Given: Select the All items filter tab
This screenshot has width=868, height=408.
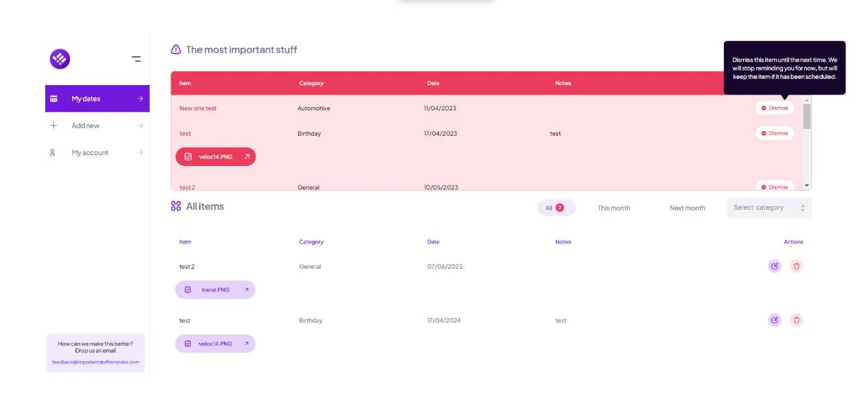Looking at the screenshot, I should point(555,208).
